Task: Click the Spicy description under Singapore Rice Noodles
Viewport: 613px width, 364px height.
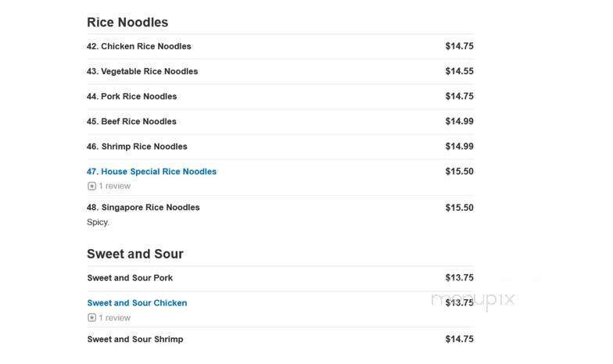Action: (x=98, y=222)
